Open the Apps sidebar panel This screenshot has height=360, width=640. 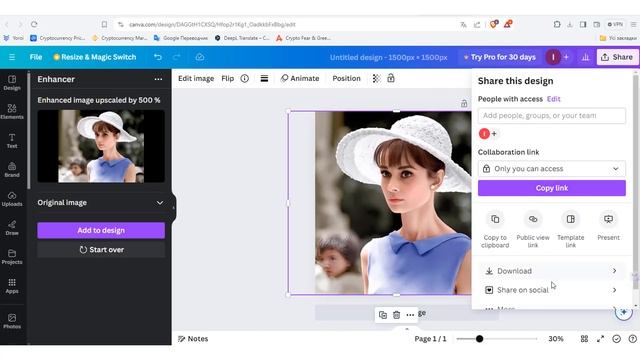tap(12, 286)
